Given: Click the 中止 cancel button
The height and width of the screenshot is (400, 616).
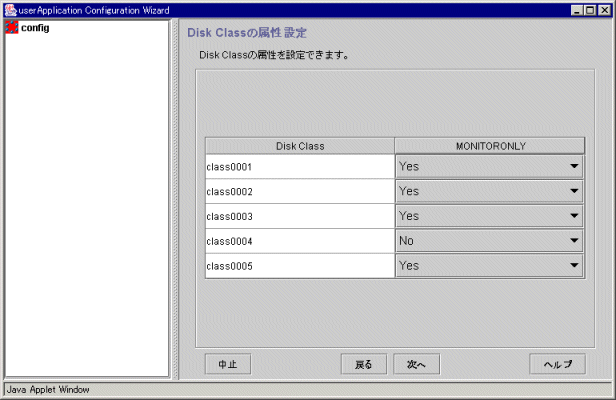Looking at the screenshot, I should (x=228, y=364).
